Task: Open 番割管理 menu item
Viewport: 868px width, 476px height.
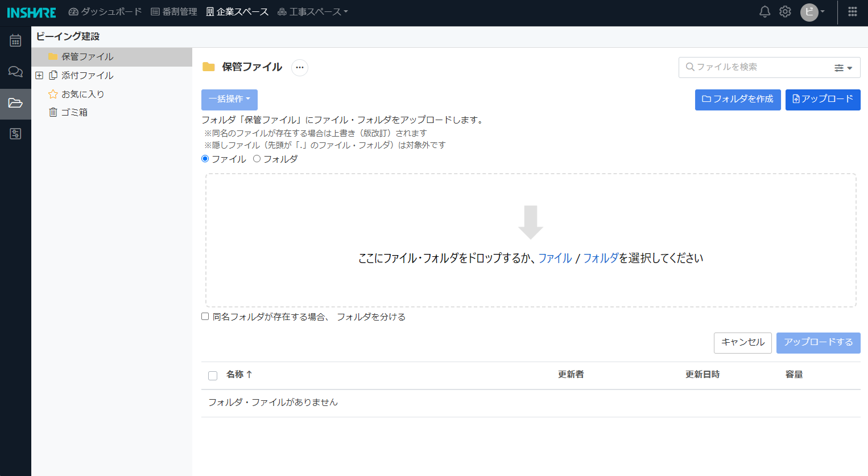Action: point(174,12)
